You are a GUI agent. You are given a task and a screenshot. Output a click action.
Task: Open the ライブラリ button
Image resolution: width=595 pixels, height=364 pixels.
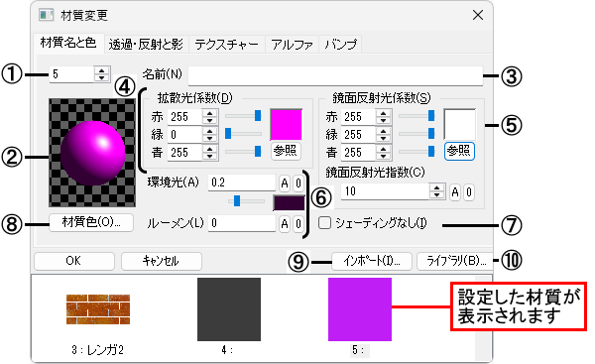pos(456,261)
